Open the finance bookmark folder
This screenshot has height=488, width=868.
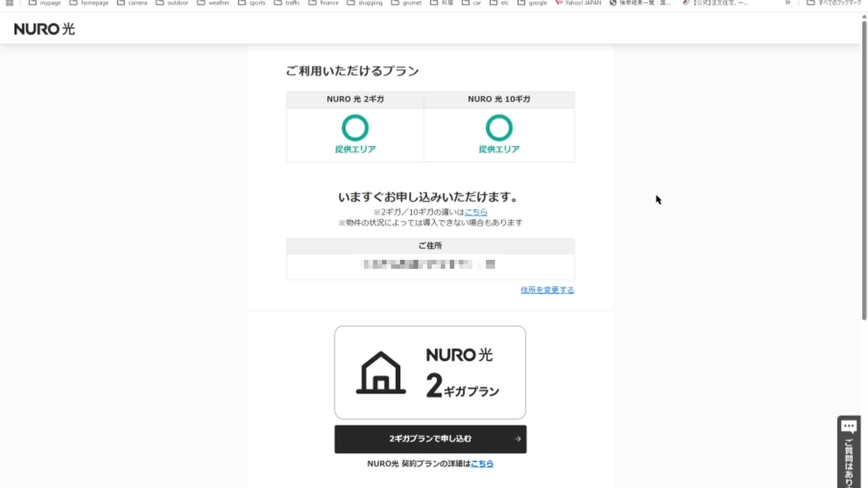(324, 3)
